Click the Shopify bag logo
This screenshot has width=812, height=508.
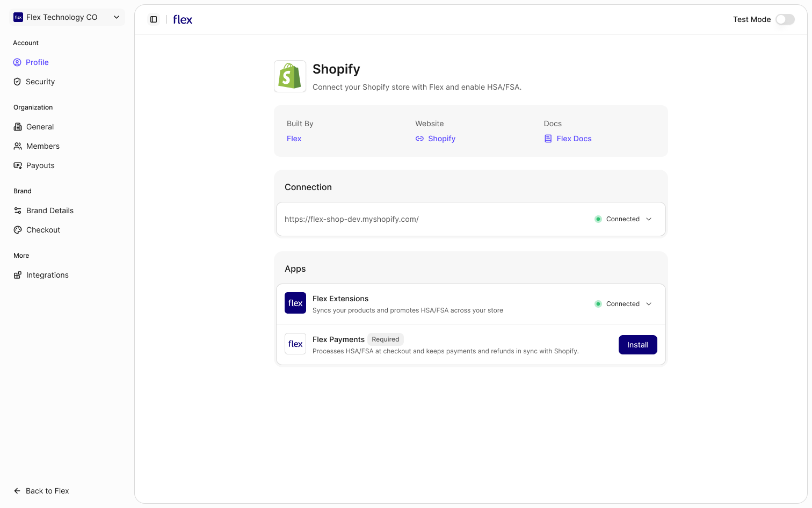pyautogui.click(x=290, y=76)
